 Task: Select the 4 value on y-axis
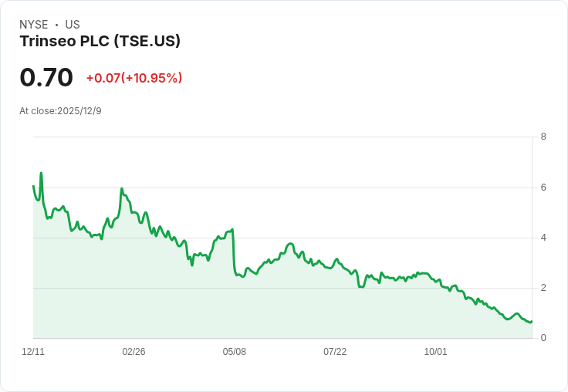pyautogui.click(x=543, y=238)
